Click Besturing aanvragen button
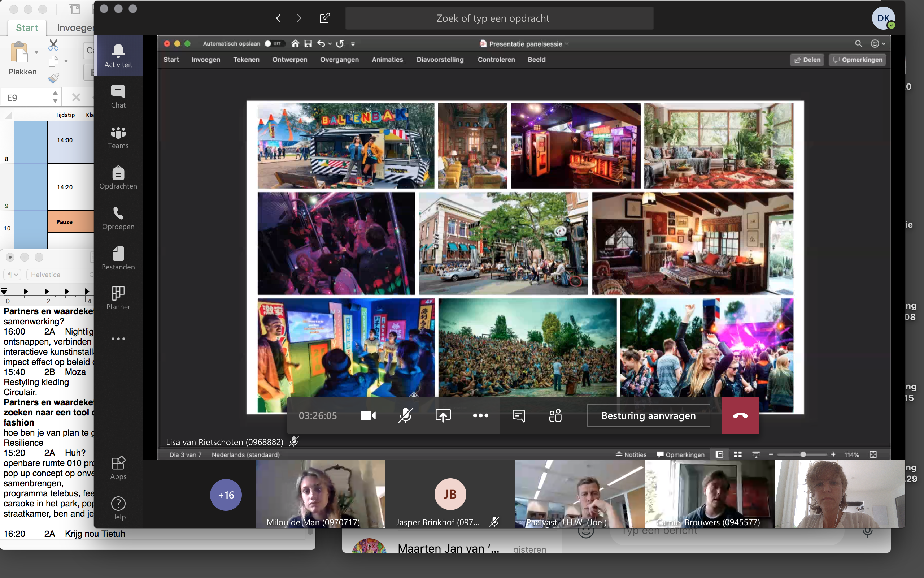 [648, 415]
